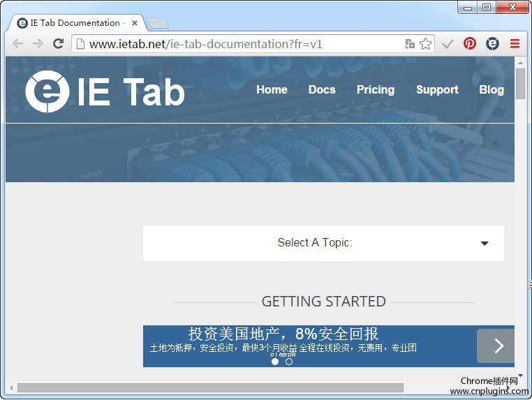The height and width of the screenshot is (400, 532).
Task: Open the Pinterest extension icon
Action: point(470,43)
